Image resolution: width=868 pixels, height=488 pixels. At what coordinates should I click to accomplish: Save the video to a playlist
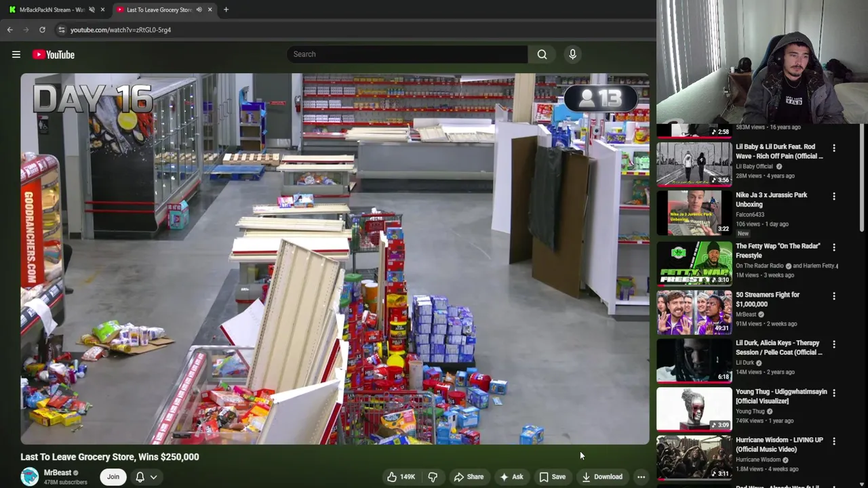(552, 476)
